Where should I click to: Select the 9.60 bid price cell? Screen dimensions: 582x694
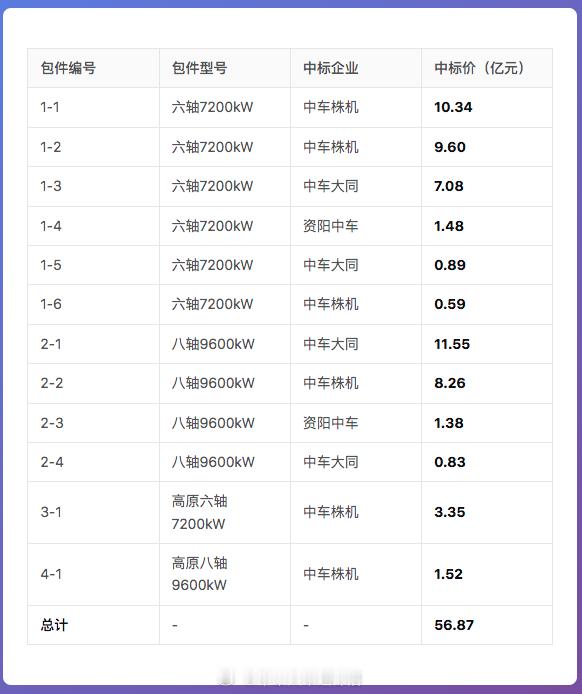(x=487, y=147)
